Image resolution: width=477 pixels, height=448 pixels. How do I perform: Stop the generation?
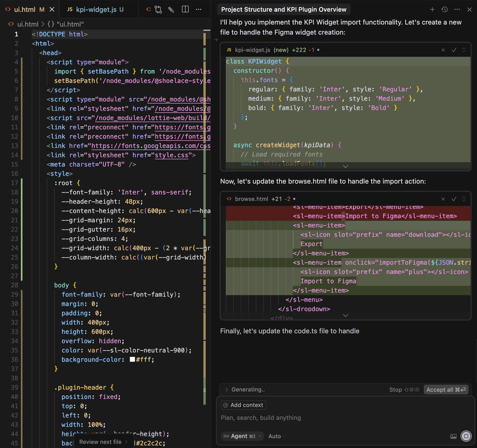[404, 390]
